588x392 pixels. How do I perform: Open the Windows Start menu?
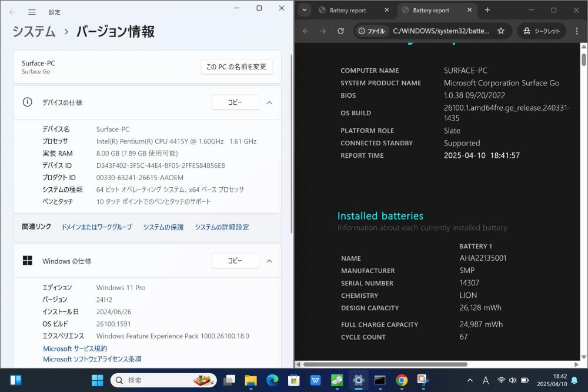97,380
